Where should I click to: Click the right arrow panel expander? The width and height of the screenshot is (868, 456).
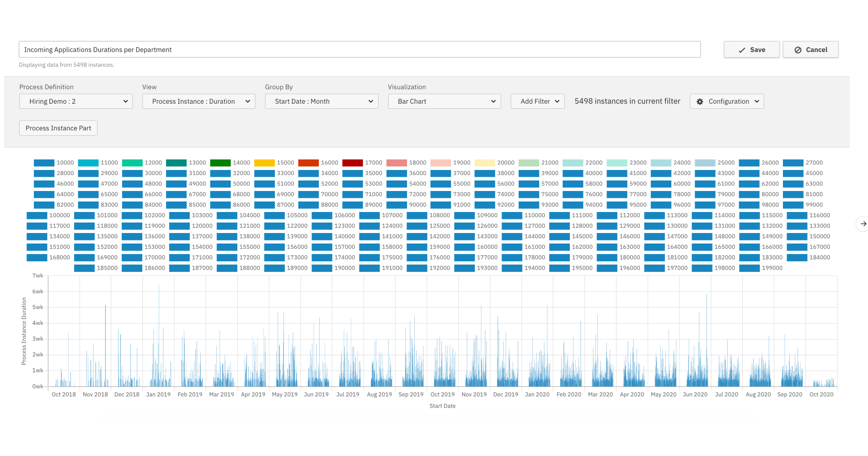point(863,224)
